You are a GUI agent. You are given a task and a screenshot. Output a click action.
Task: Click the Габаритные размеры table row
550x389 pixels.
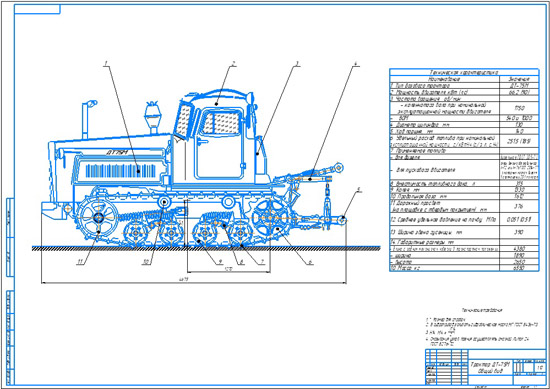coord(464,242)
